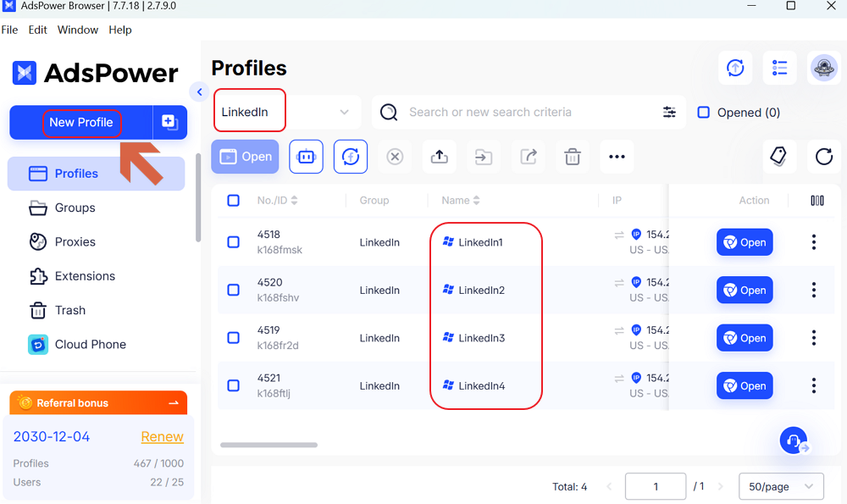Image resolution: width=847 pixels, height=504 pixels.
Task: Open the column settings icon
Action: (x=817, y=201)
